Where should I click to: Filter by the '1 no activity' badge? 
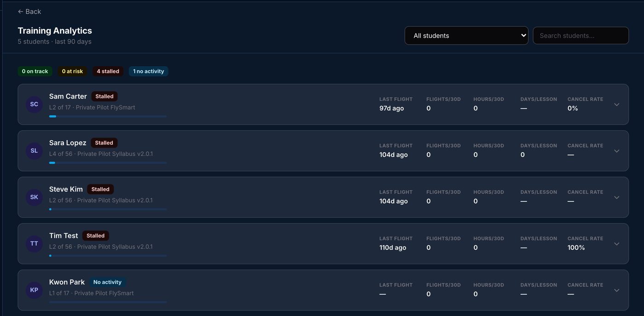[x=149, y=71]
